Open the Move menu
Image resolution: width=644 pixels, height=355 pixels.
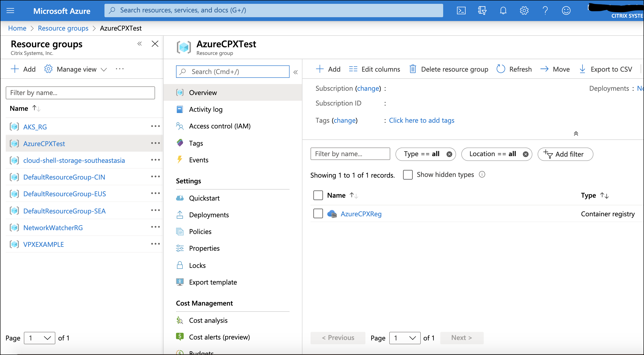click(x=555, y=69)
